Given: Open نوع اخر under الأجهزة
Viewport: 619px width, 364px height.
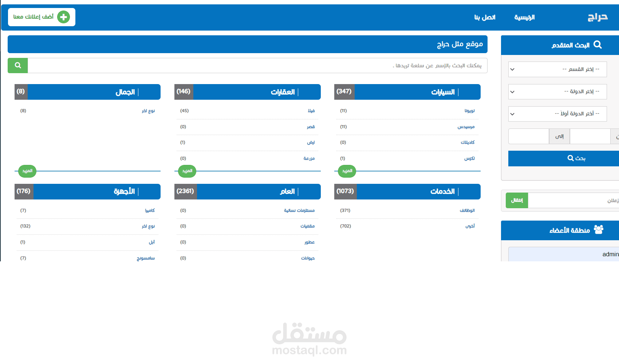Looking at the screenshot, I should click(148, 226).
